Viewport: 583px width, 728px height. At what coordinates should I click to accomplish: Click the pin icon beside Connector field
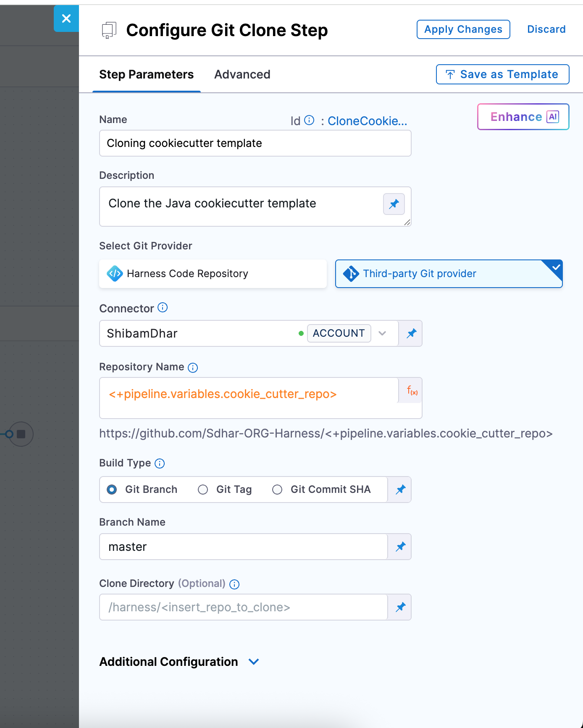411,333
